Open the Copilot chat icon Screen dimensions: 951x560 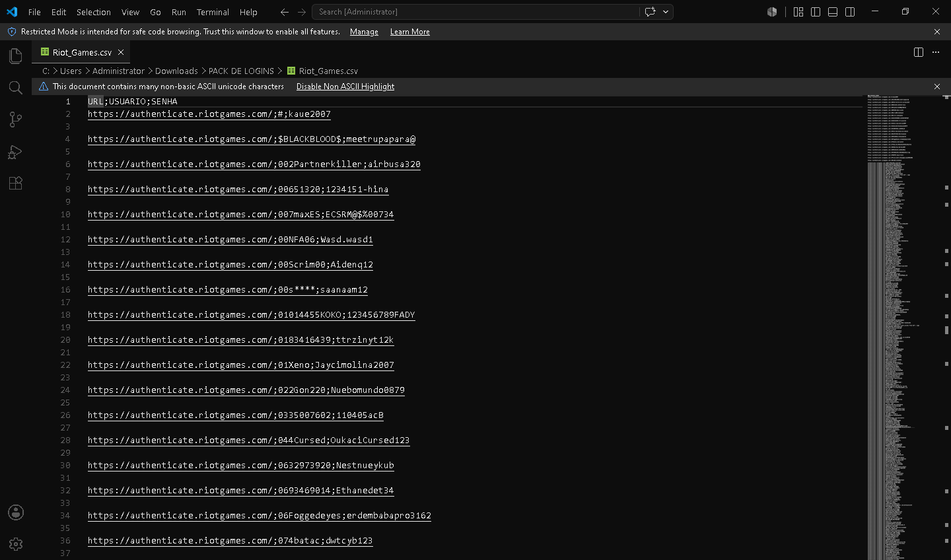(x=651, y=12)
